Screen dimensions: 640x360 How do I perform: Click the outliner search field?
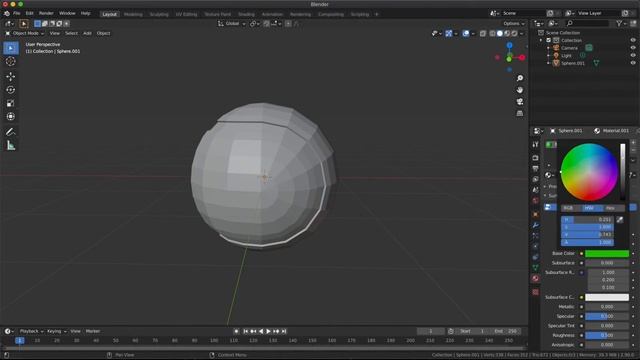[x=588, y=24]
